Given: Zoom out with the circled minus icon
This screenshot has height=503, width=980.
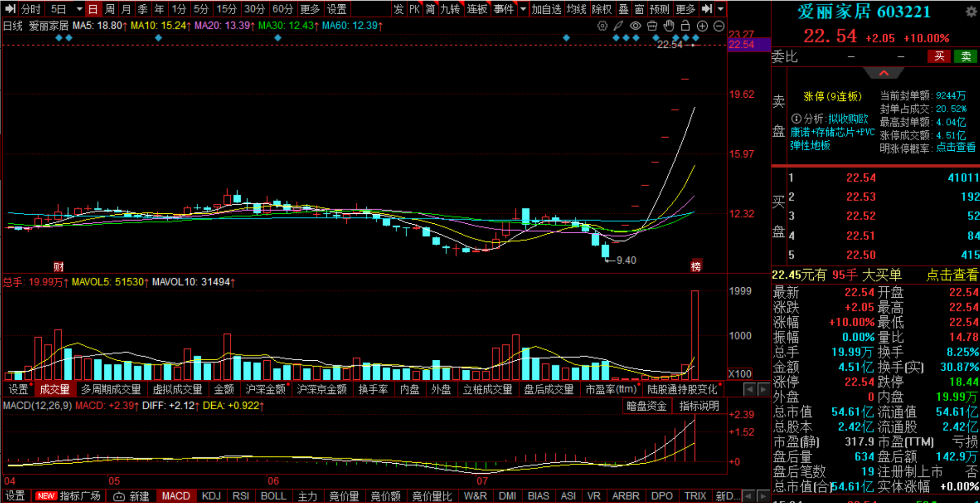Looking at the screenshot, I should (x=719, y=26).
